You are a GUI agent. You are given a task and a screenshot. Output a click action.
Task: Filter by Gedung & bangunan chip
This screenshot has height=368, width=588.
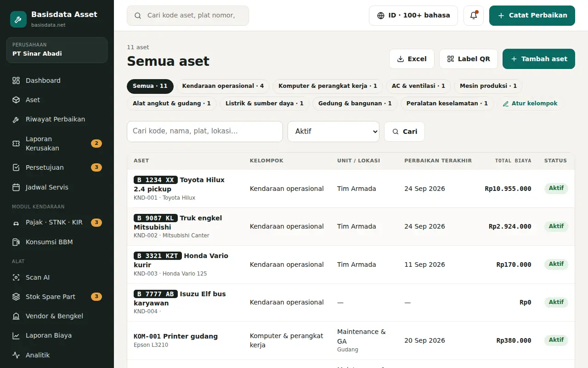click(355, 103)
